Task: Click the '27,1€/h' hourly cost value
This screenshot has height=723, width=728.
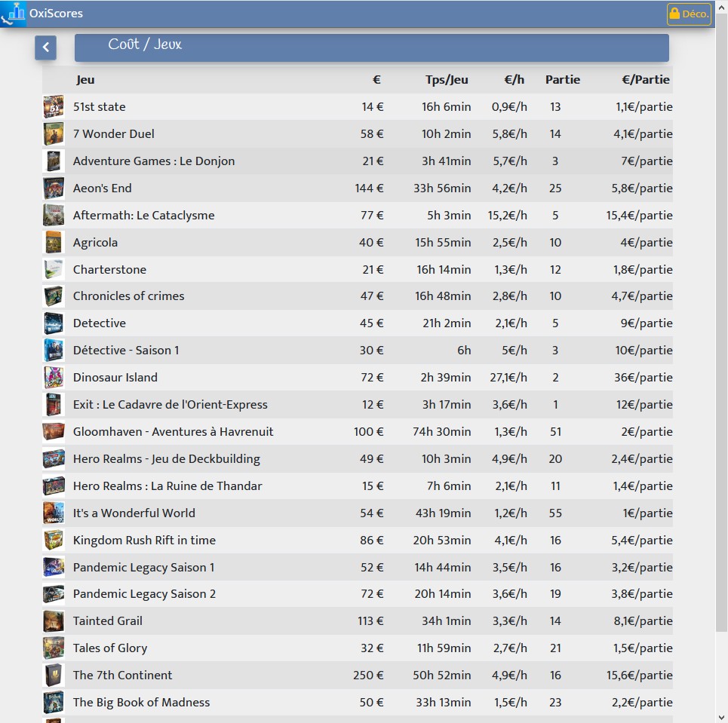Action: click(x=508, y=377)
